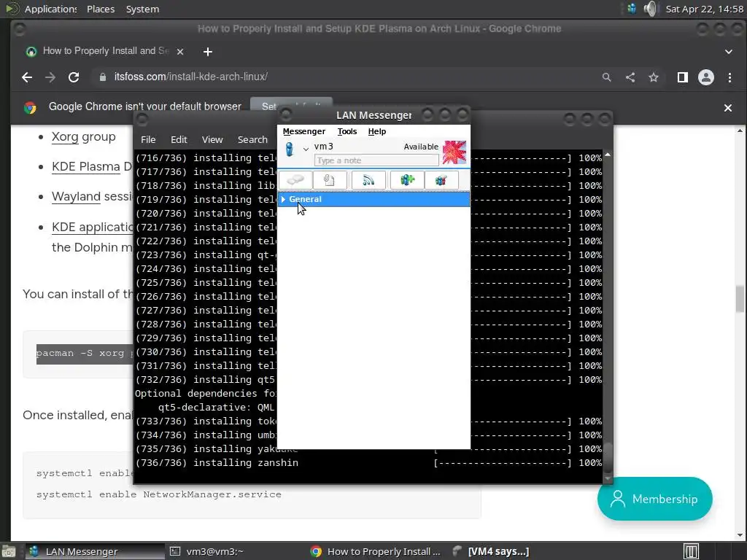Bookmark this page with the star icon

pos(654,77)
